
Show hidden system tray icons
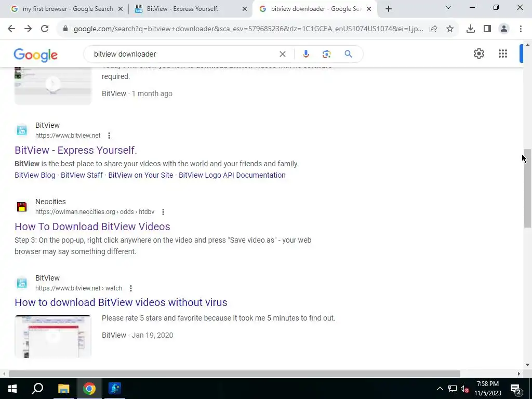pyautogui.click(x=440, y=389)
